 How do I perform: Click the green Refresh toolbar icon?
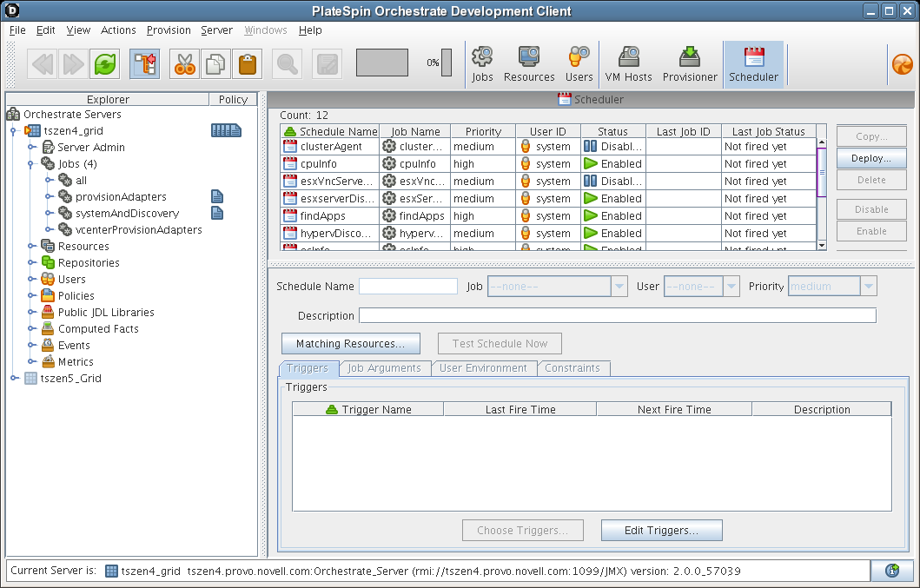pyautogui.click(x=105, y=63)
